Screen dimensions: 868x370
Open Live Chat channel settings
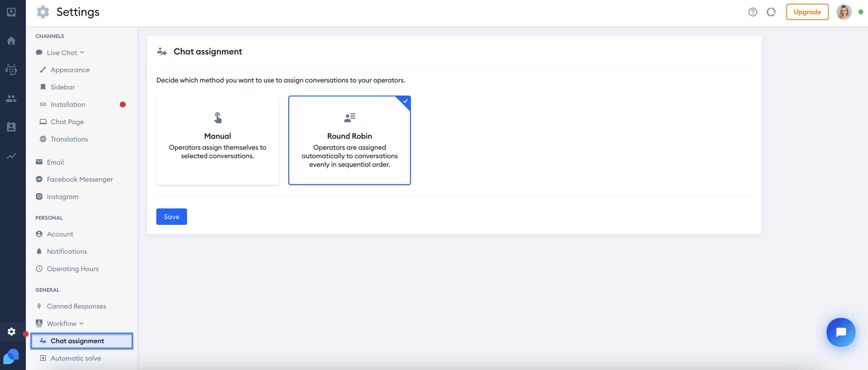[x=62, y=53]
